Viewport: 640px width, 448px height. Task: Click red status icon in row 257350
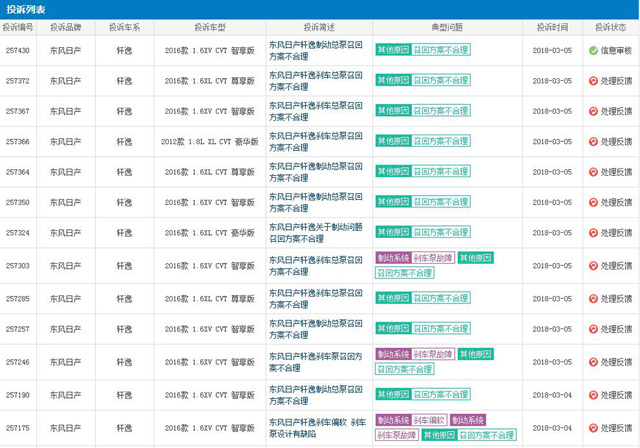[593, 202]
